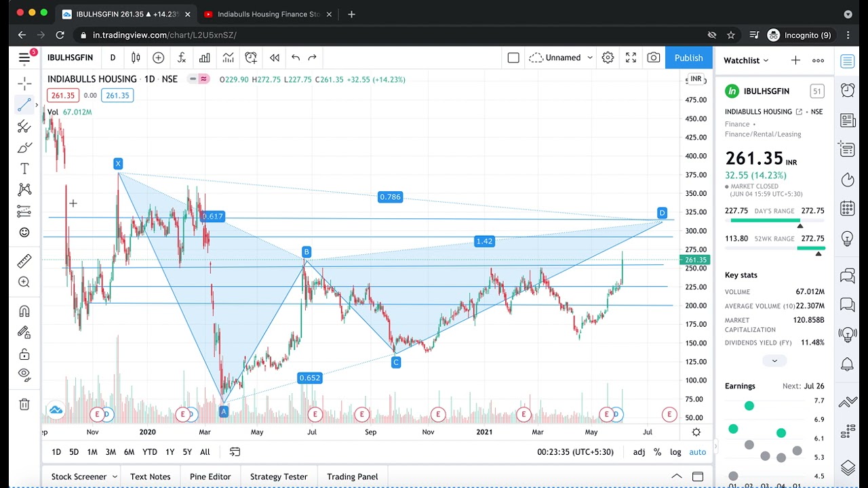The image size is (868, 488).
Task: Open Strategy Tester tab
Action: pyautogui.click(x=279, y=476)
